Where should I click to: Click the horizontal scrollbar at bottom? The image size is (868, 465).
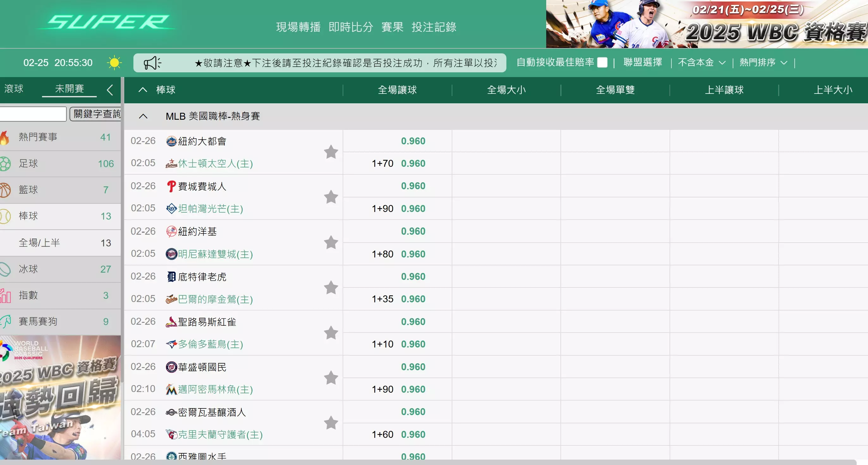[428, 462]
